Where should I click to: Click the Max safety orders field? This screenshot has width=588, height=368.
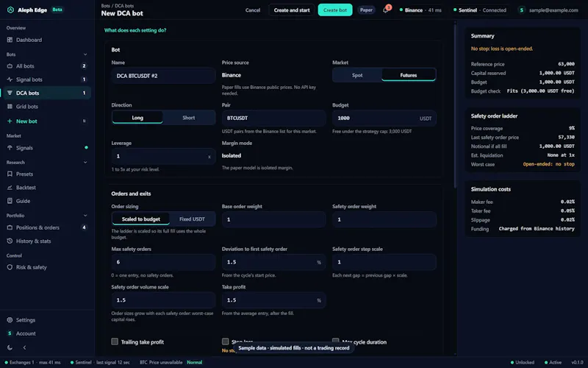(163, 262)
